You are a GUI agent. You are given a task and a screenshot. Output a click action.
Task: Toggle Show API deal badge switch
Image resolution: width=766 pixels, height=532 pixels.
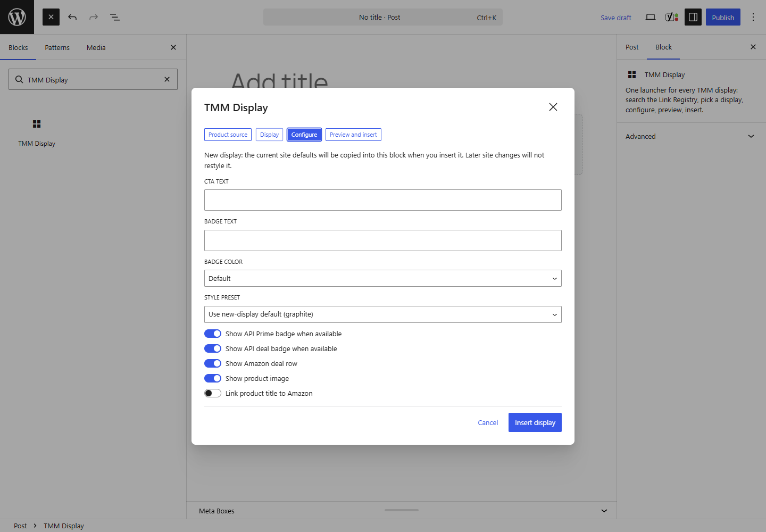[x=213, y=348]
